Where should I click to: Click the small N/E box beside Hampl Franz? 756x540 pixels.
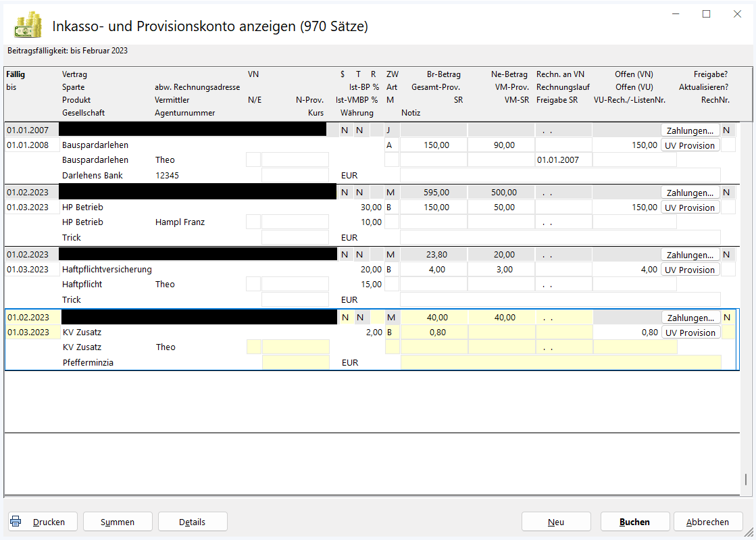pos(253,222)
